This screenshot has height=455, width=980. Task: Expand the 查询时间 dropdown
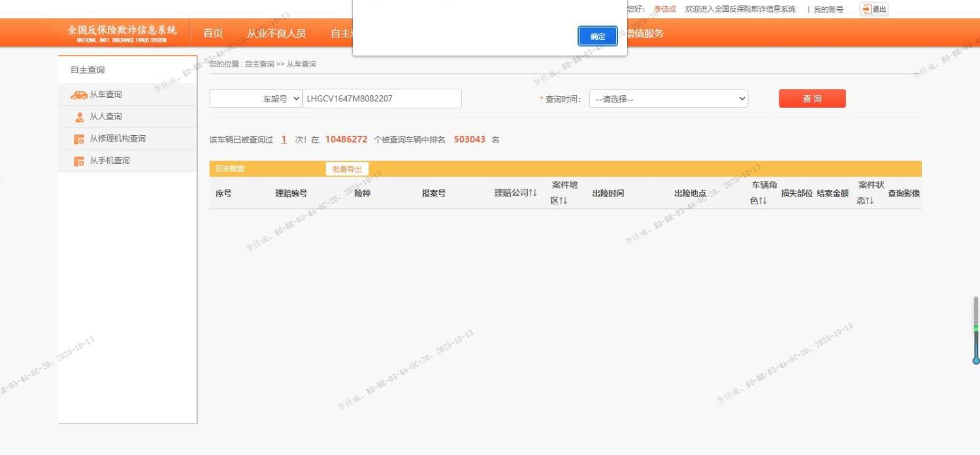point(668,99)
